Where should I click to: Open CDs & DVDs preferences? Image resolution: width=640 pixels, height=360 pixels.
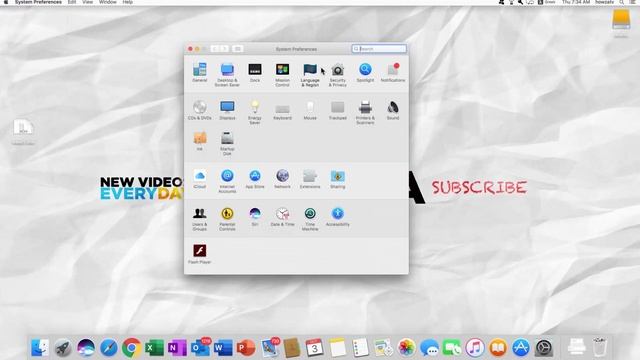point(200,110)
